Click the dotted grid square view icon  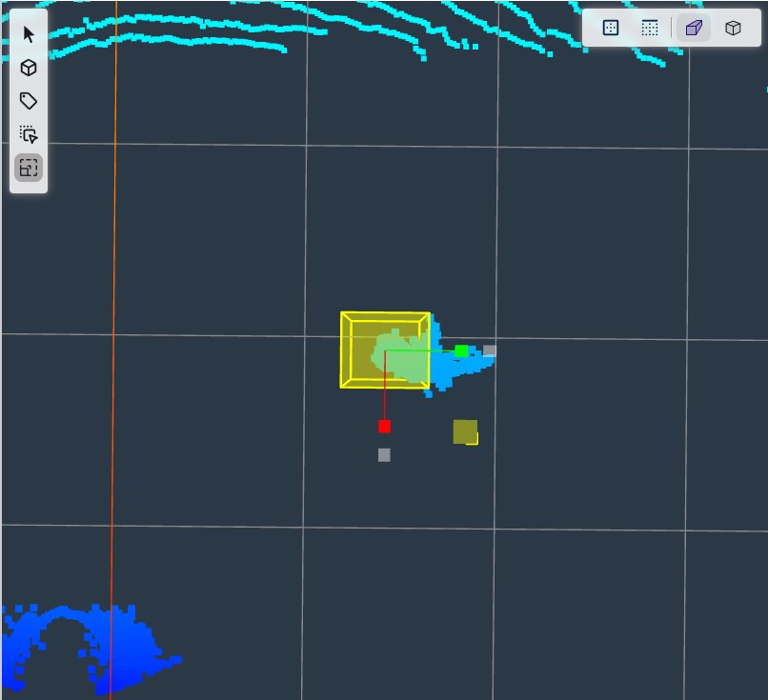pyautogui.click(x=650, y=29)
